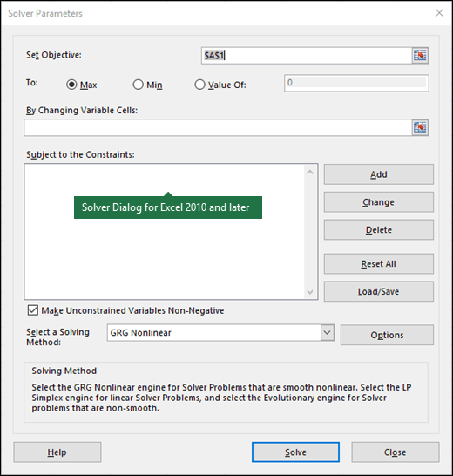The height and width of the screenshot is (476, 453).
Task: Click the Close button at bottom
Action: click(x=396, y=452)
